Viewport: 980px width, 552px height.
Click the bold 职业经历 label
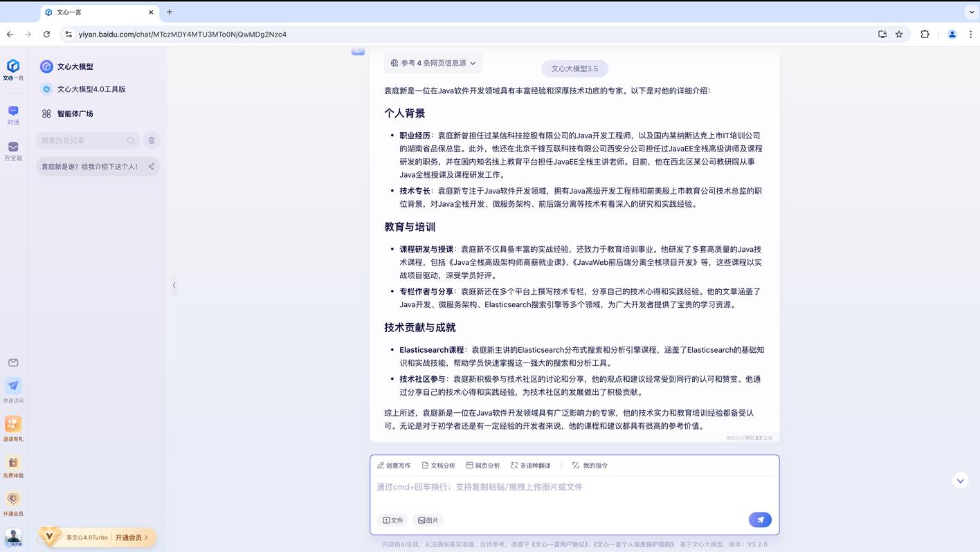415,136
